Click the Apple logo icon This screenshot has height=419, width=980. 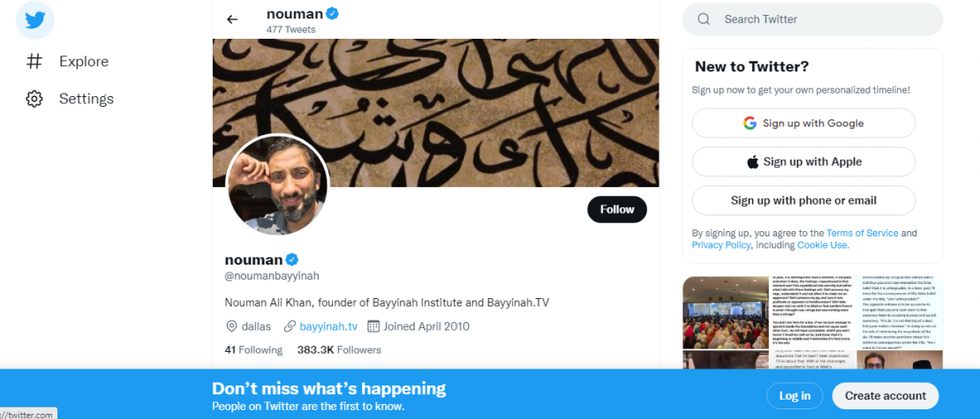point(753,162)
